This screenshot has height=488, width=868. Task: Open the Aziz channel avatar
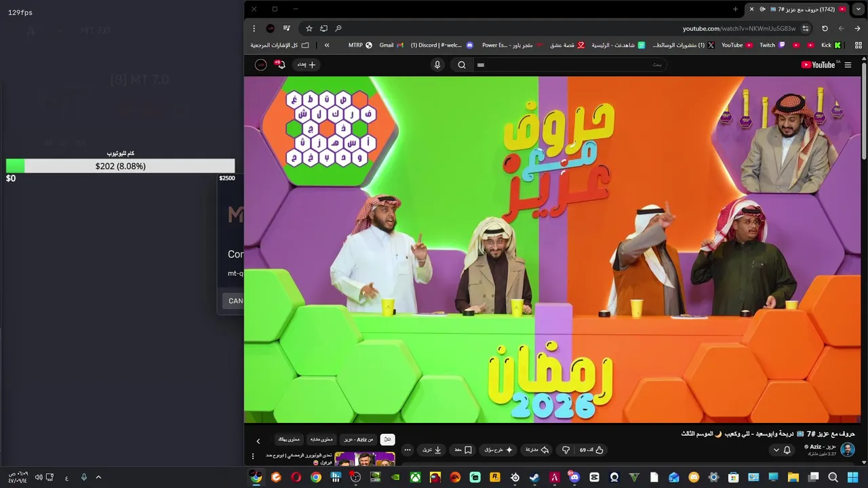(x=848, y=450)
